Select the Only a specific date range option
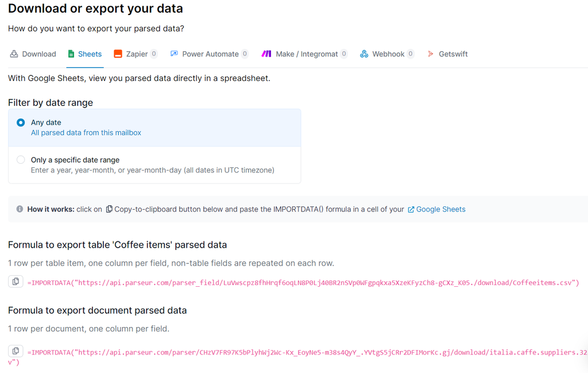This screenshot has width=588, height=373. click(x=20, y=160)
